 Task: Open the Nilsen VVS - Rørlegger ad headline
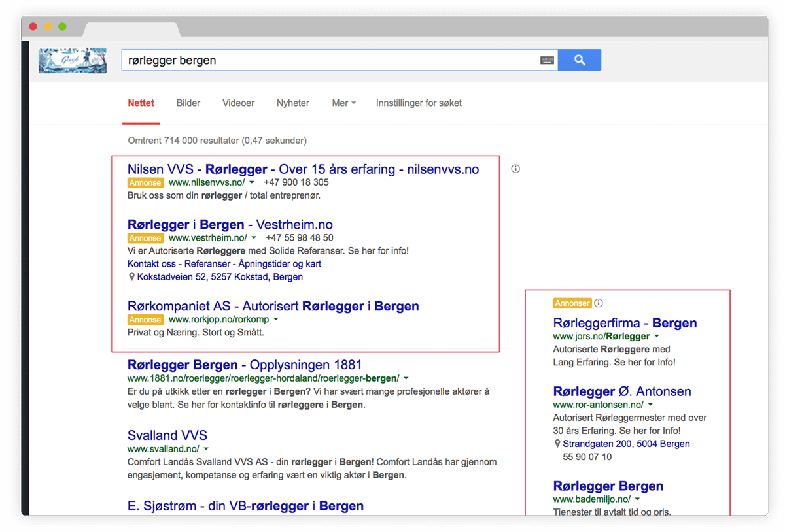(304, 169)
